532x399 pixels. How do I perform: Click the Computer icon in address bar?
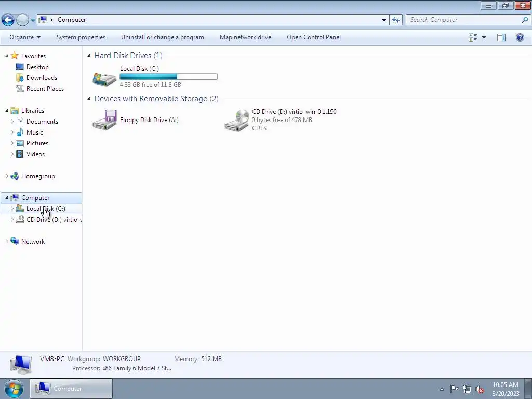tap(43, 19)
